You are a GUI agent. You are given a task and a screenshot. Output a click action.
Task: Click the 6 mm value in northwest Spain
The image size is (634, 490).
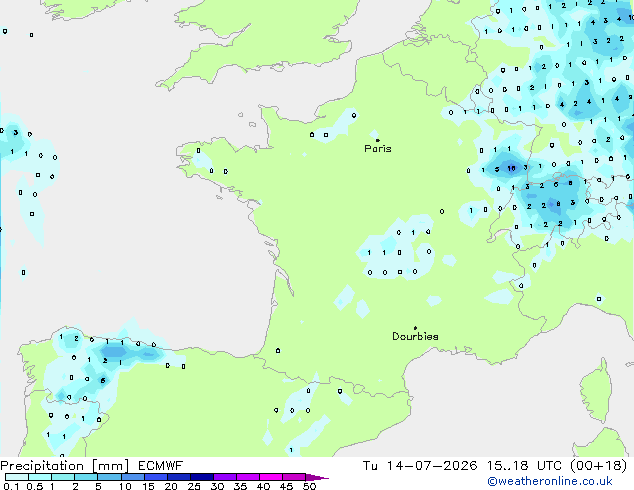103,380
